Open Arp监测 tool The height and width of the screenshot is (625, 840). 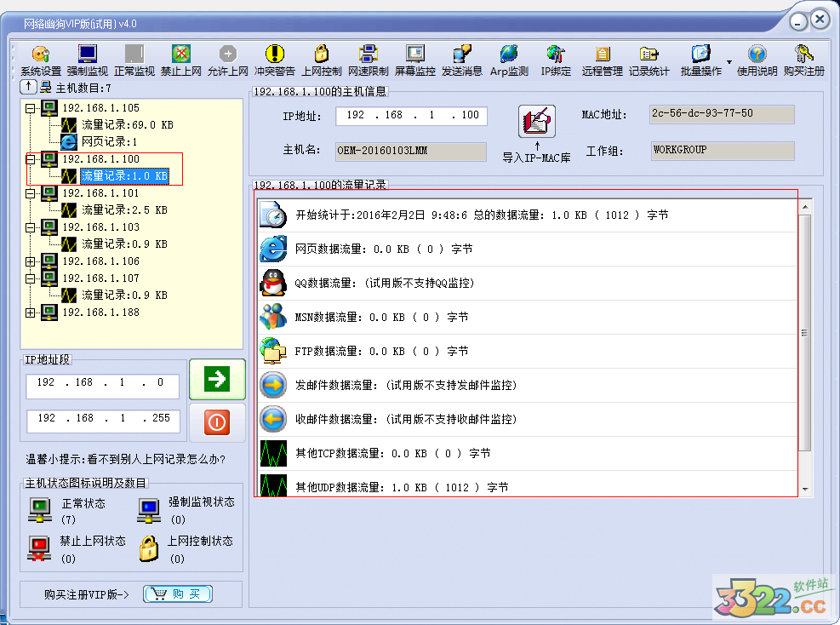point(509,60)
